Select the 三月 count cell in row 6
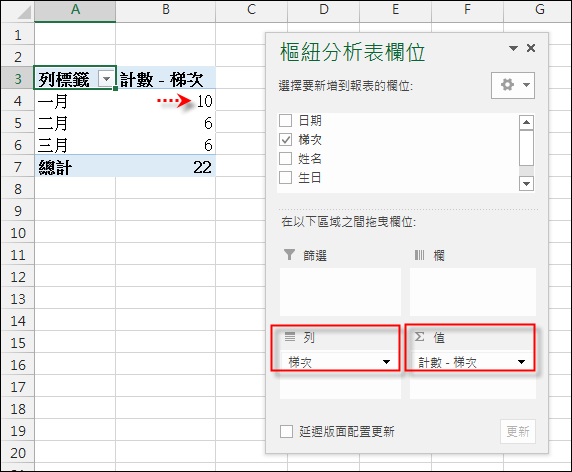572x472 pixels. point(166,145)
